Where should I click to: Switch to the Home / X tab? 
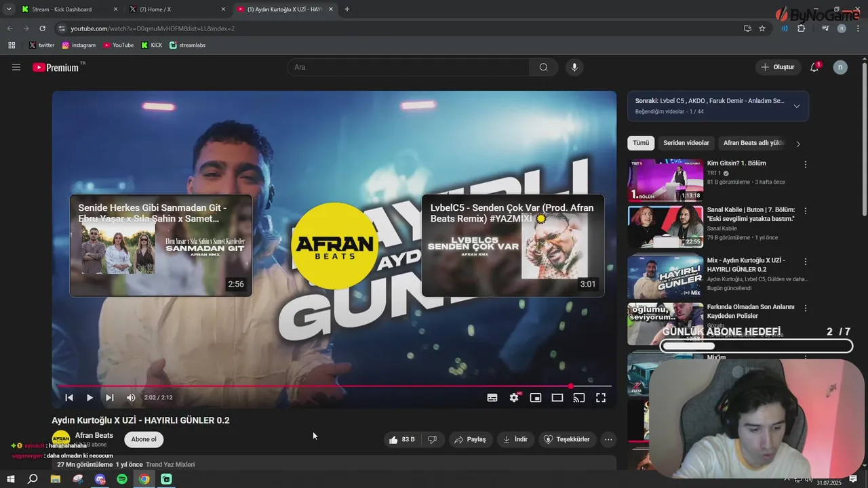(178, 9)
